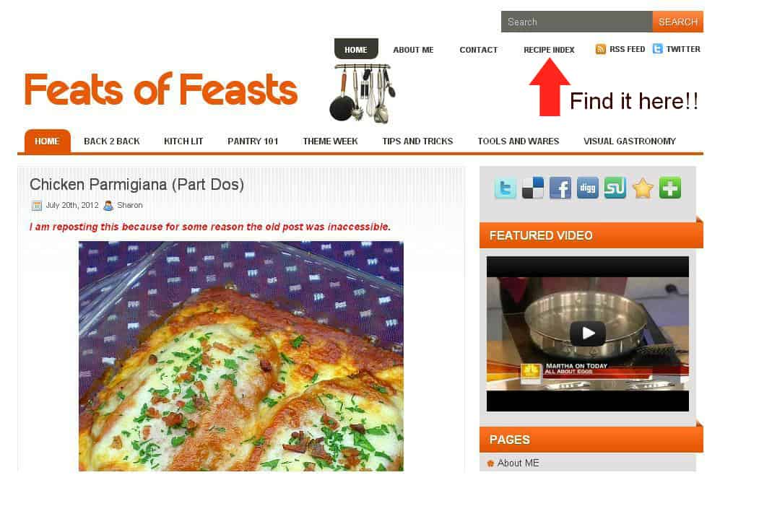The image size is (759, 532).
Task: Open the Tips and Tricks category tab
Action: [x=417, y=141]
